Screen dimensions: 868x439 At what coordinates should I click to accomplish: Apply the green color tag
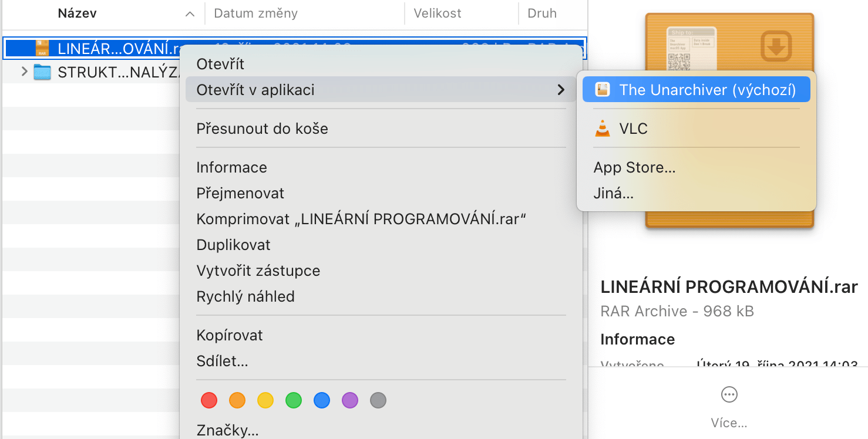[294, 401]
